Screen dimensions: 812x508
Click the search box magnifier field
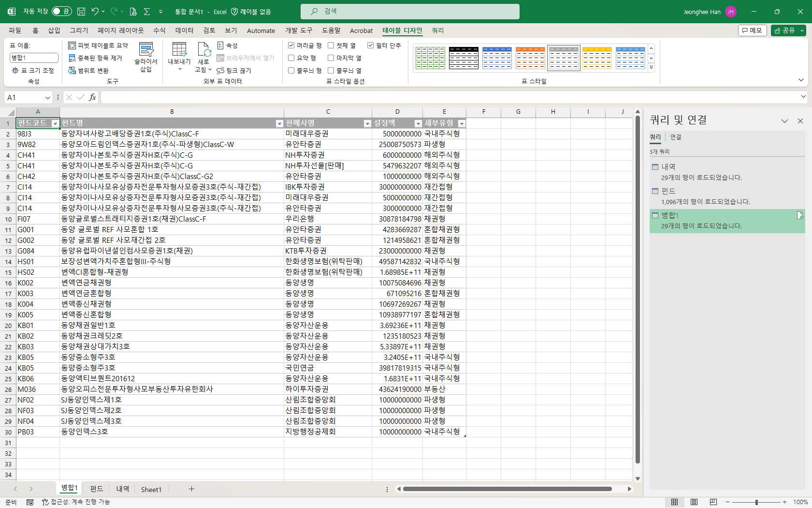tap(410, 12)
